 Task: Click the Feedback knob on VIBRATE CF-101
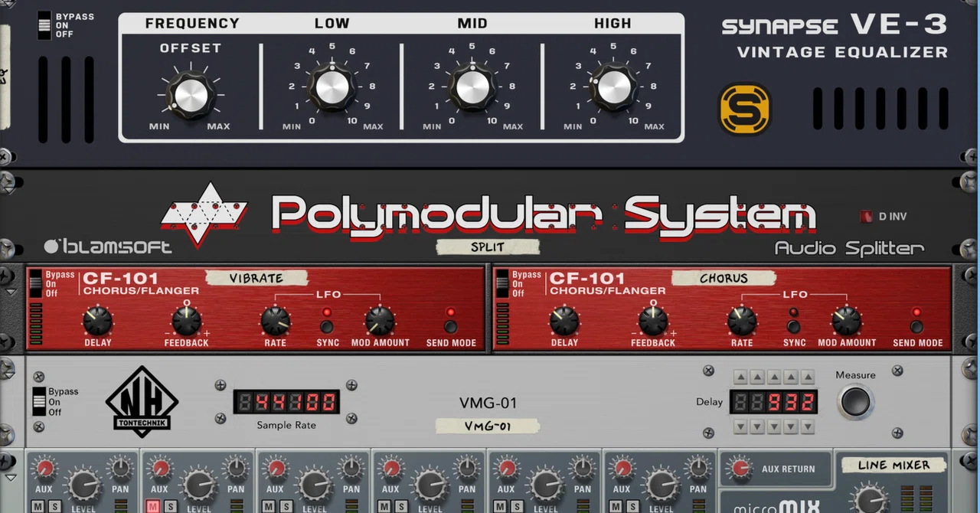click(186, 321)
